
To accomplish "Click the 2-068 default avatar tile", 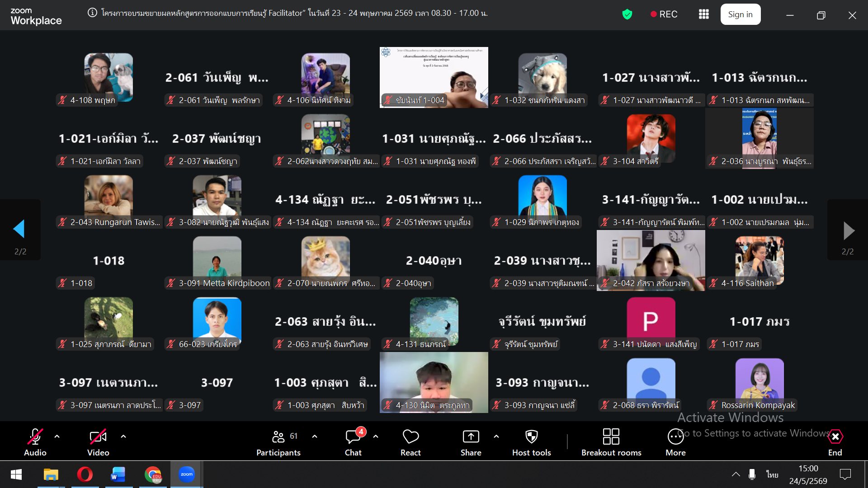I will pos(651,383).
